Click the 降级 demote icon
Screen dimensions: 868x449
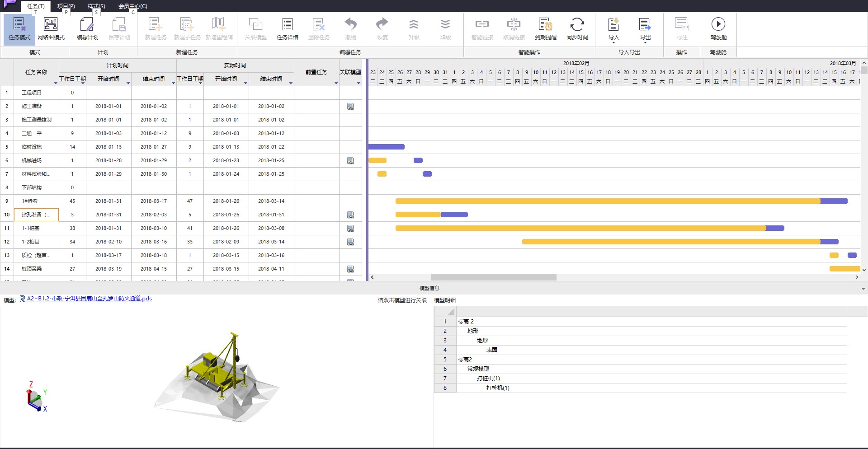coord(445,29)
